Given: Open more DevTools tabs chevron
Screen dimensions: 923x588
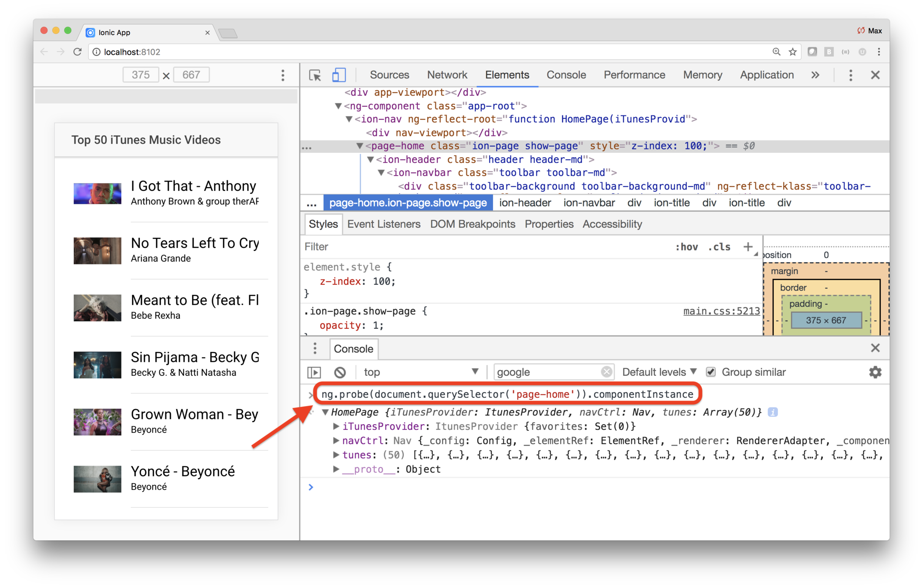Looking at the screenshot, I should [x=815, y=75].
